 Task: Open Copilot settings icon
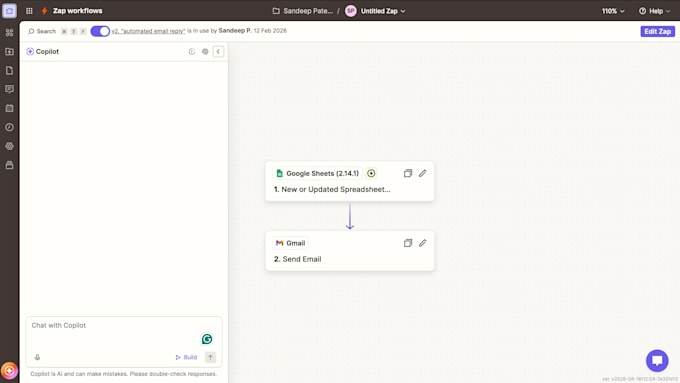pyautogui.click(x=205, y=52)
